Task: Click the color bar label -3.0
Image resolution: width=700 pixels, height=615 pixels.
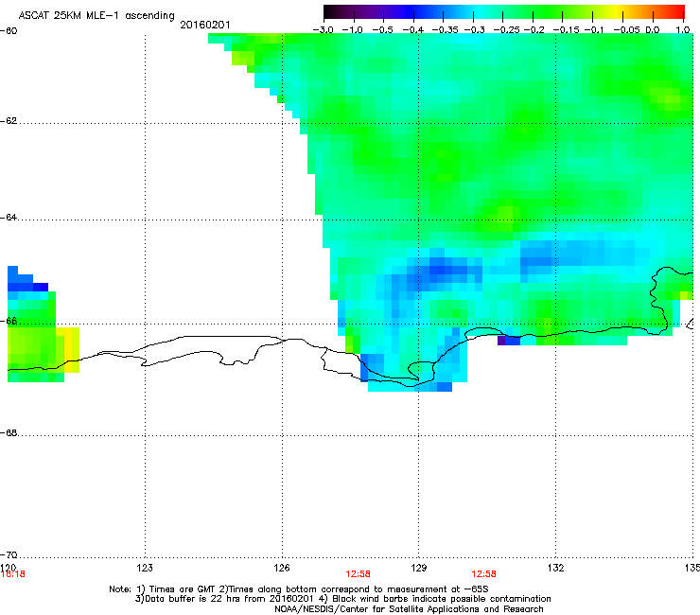Action: click(323, 30)
